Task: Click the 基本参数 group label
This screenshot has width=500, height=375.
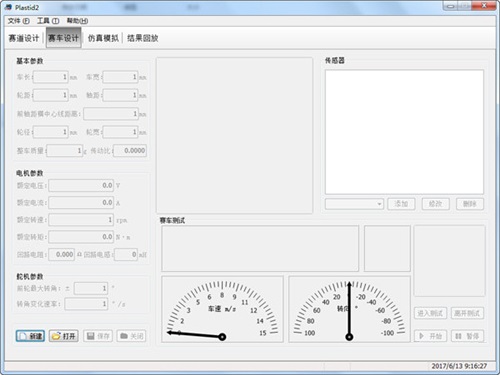Action: pos(30,61)
